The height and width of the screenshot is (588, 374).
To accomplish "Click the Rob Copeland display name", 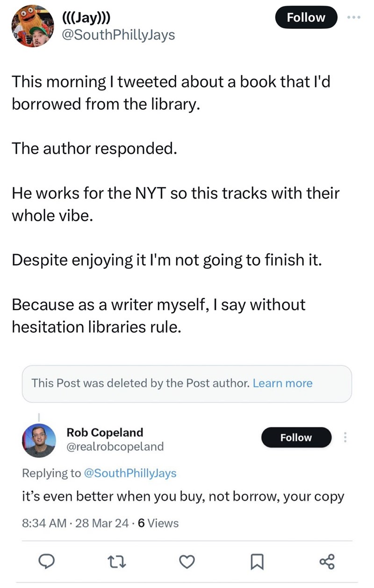I will [105, 432].
